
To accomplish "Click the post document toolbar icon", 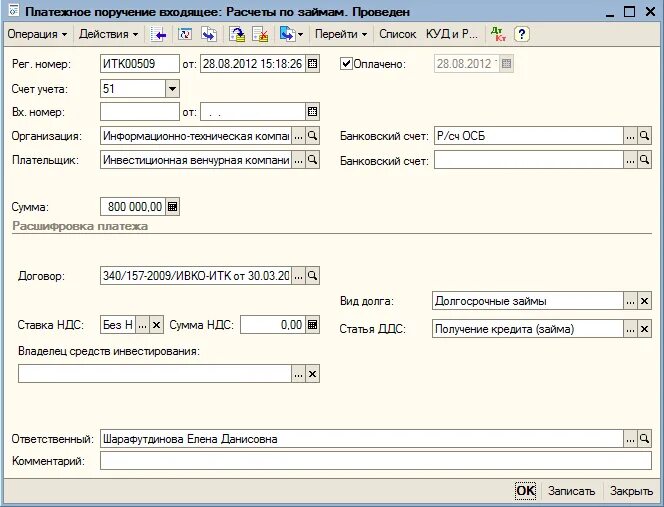I will tap(237, 34).
